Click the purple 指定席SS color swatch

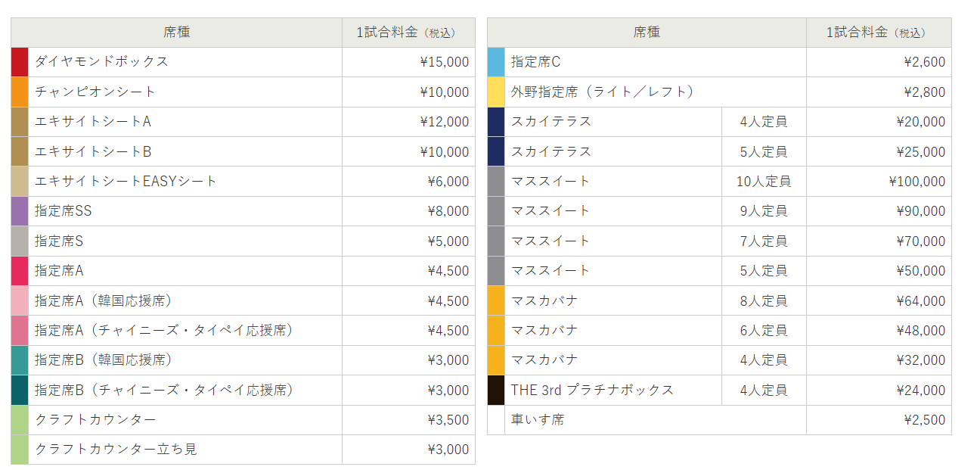click(20, 211)
